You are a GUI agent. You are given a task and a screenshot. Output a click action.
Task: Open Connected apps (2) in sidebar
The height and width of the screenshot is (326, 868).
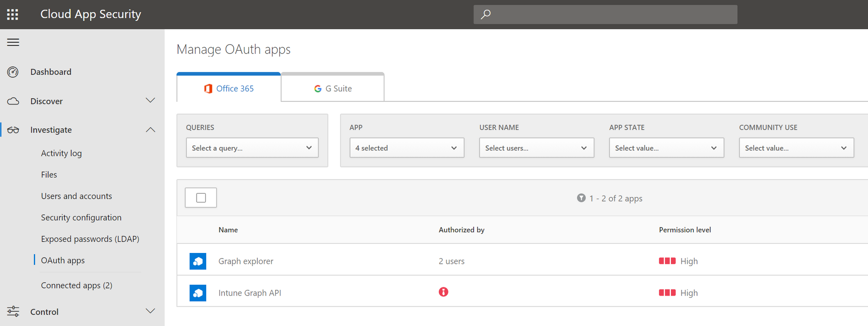point(76,285)
